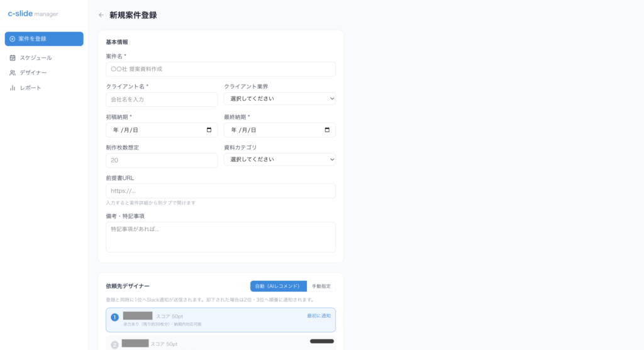Viewport: 644px width, 350px height.
Task: Click the レポート bar chart icon
Action: point(13,88)
